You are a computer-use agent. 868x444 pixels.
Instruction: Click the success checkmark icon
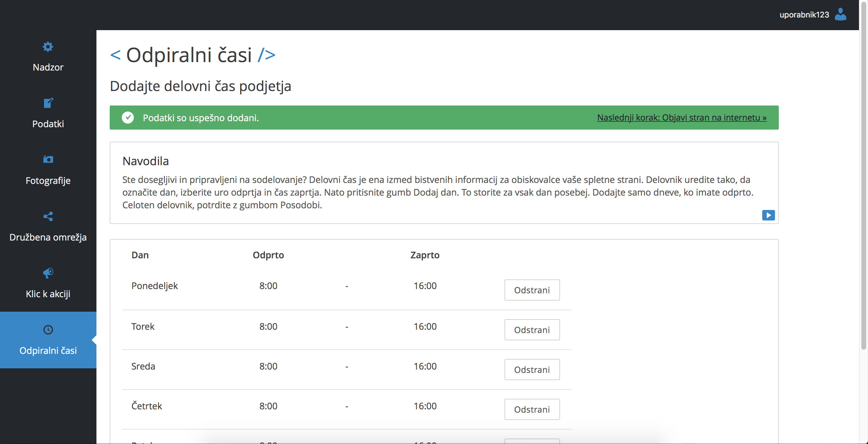(128, 118)
